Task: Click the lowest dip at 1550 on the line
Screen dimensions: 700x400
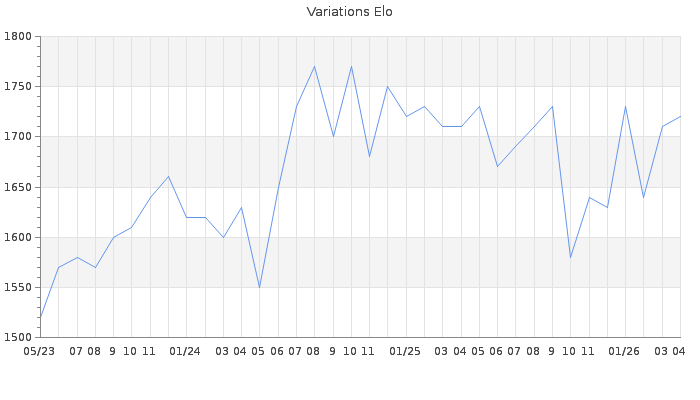Action: point(260,287)
